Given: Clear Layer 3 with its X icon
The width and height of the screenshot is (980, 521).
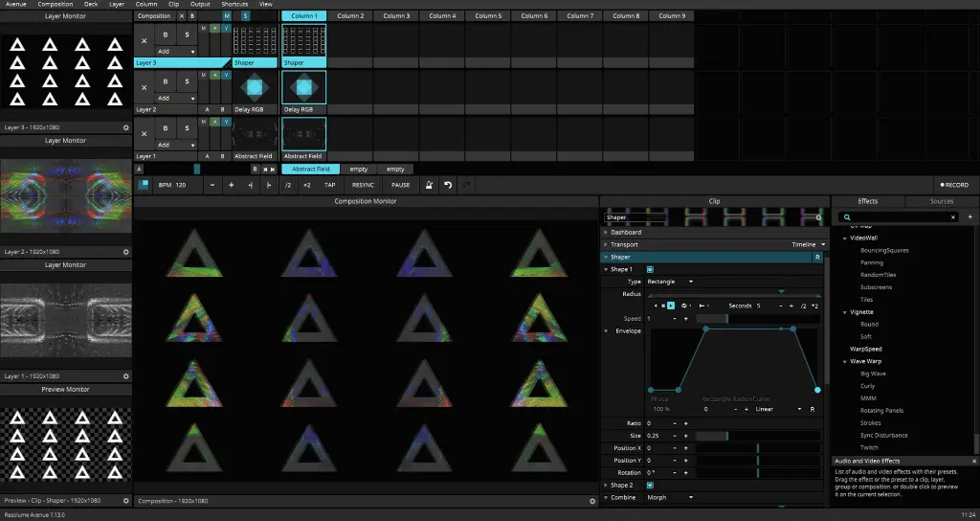Looking at the screenshot, I should tap(145, 39).
